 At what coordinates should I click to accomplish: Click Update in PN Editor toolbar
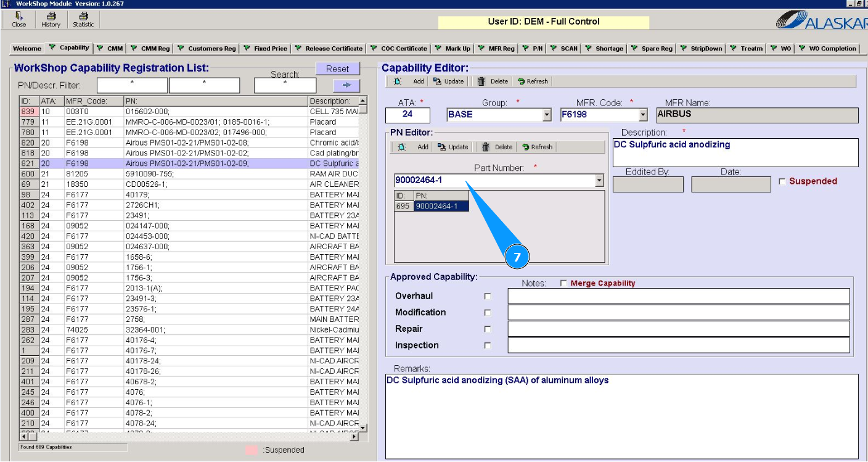click(x=452, y=147)
